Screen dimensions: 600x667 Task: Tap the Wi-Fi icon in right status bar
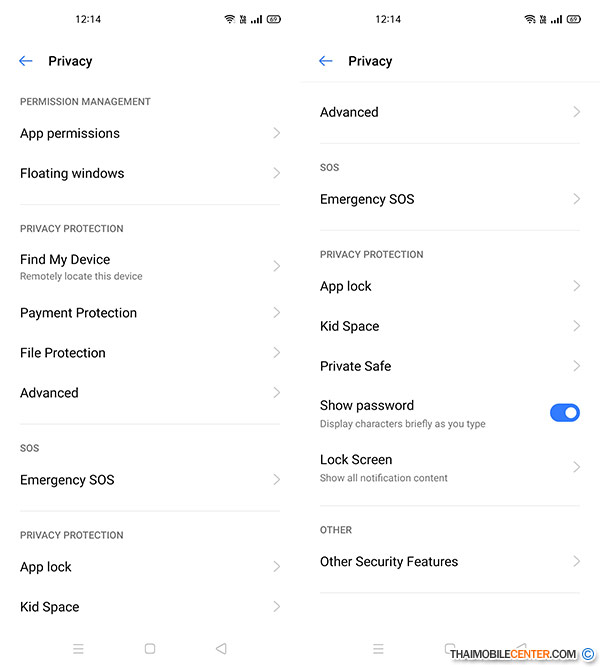529,19
